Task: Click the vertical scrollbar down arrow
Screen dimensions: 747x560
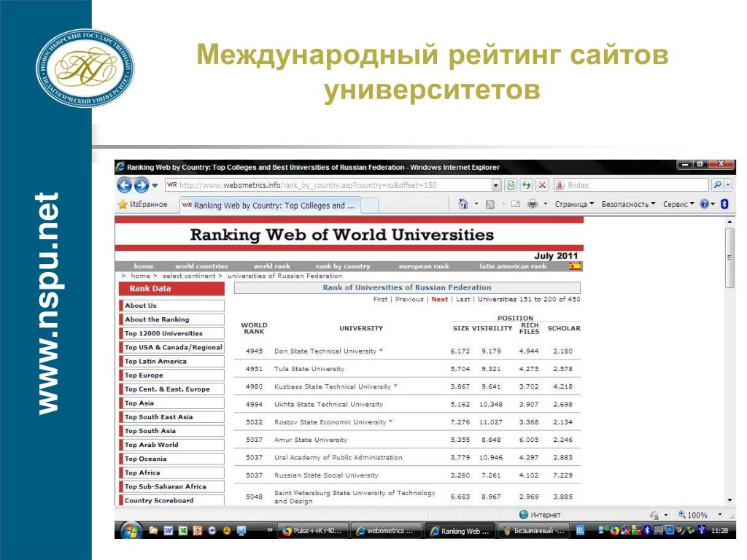Action: tap(730, 500)
